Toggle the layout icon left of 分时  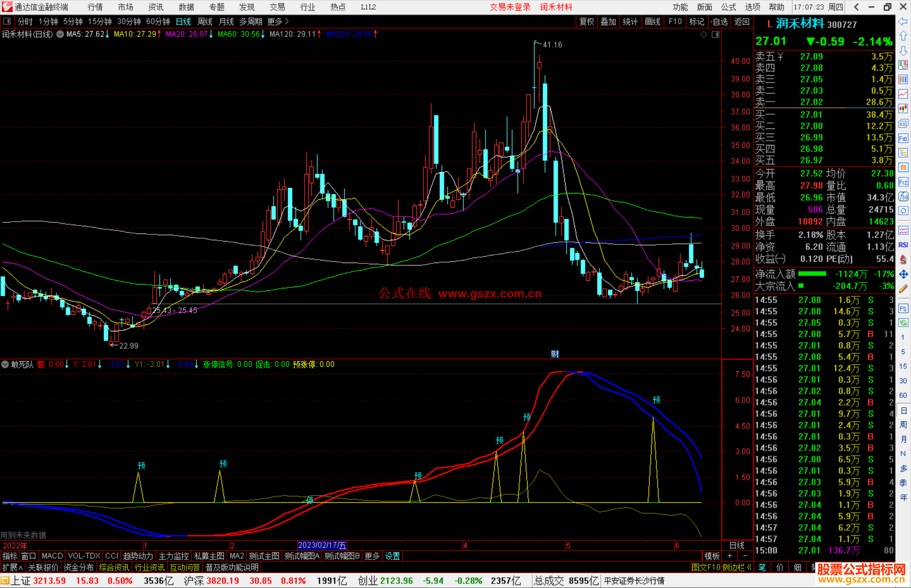7,21
